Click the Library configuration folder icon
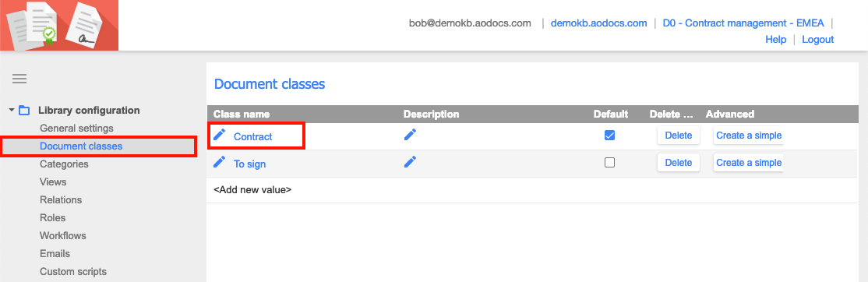 click(24, 110)
